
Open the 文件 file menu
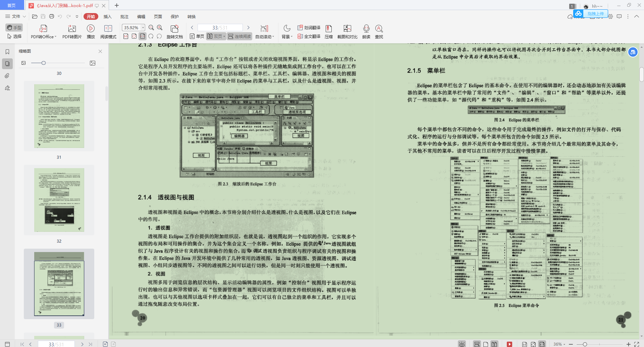tap(16, 16)
